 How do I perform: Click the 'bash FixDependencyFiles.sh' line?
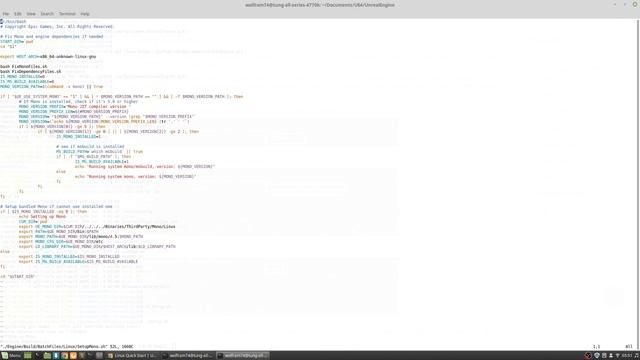click(x=31, y=71)
